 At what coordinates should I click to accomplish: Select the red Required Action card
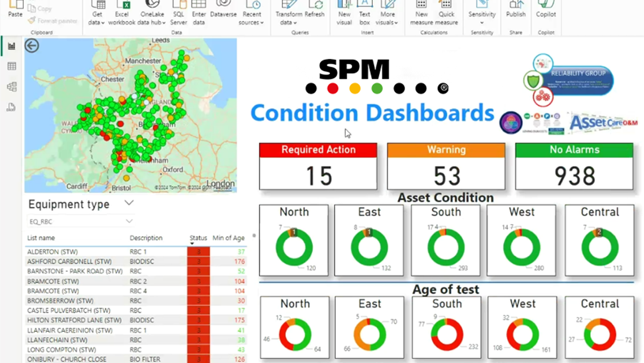pyautogui.click(x=318, y=166)
